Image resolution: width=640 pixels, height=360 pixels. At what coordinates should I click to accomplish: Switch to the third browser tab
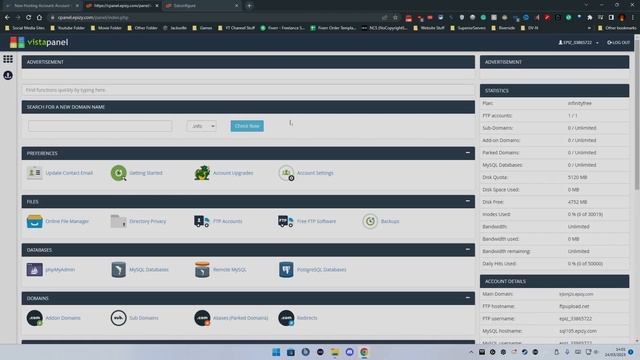click(x=202, y=6)
